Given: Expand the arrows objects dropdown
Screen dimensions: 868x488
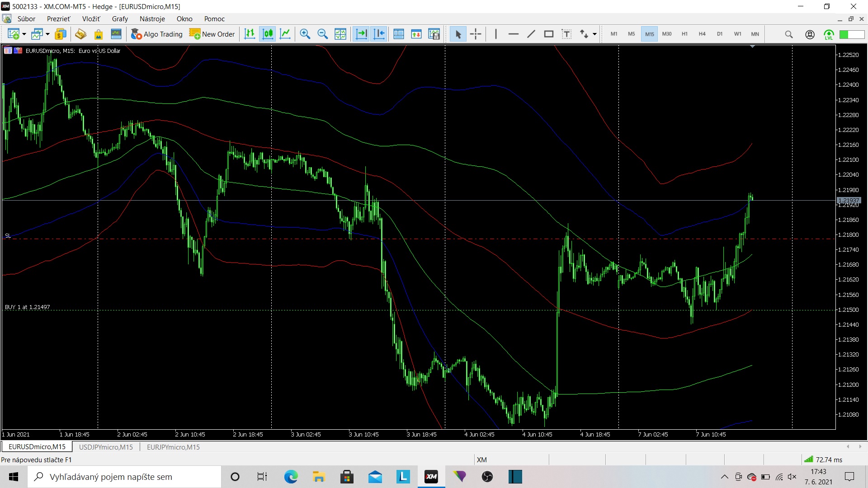Looking at the screenshot, I should pos(594,34).
